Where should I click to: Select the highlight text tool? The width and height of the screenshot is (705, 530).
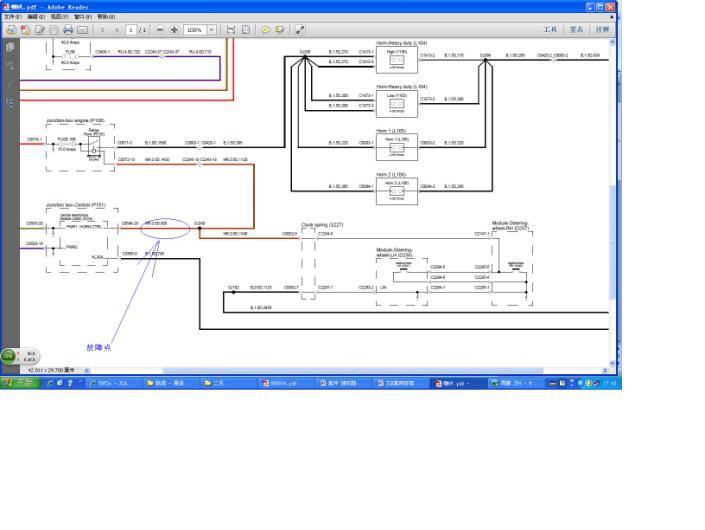(280, 30)
